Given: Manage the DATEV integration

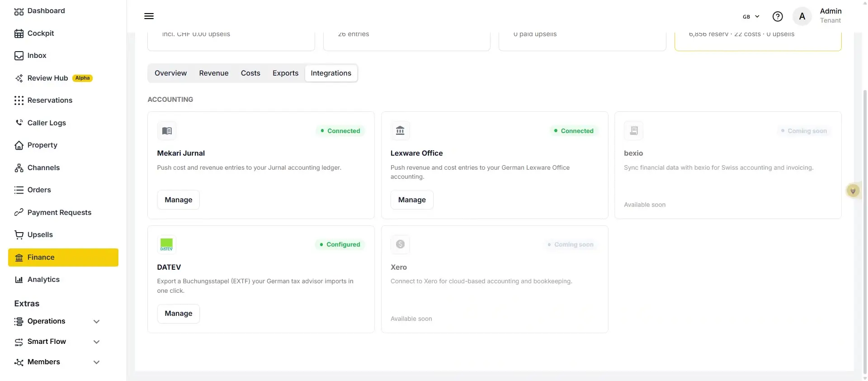Looking at the screenshot, I should click(x=178, y=314).
